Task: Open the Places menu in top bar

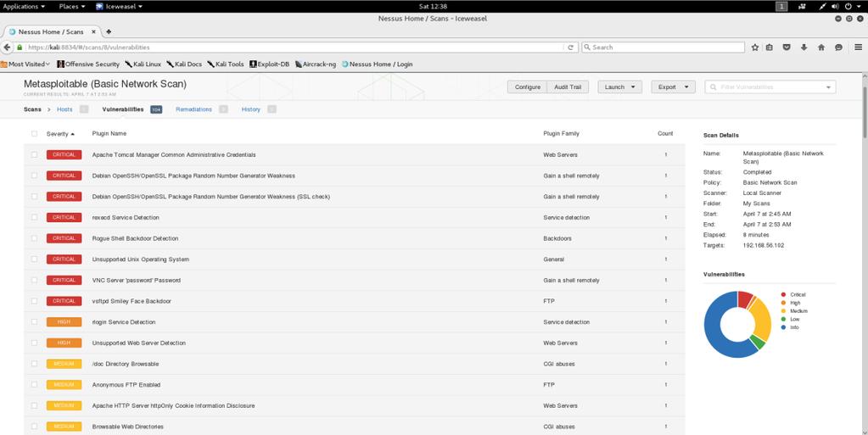Action: click(72, 7)
